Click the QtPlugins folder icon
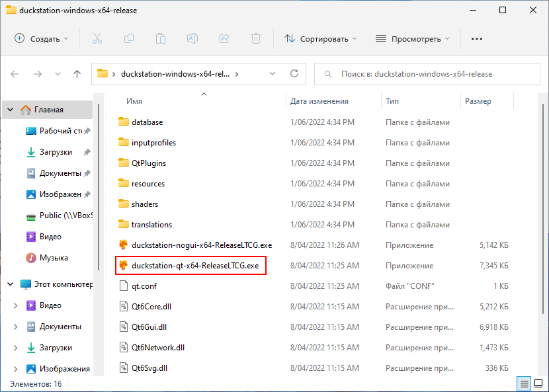This screenshot has height=392, width=549. pos(123,163)
